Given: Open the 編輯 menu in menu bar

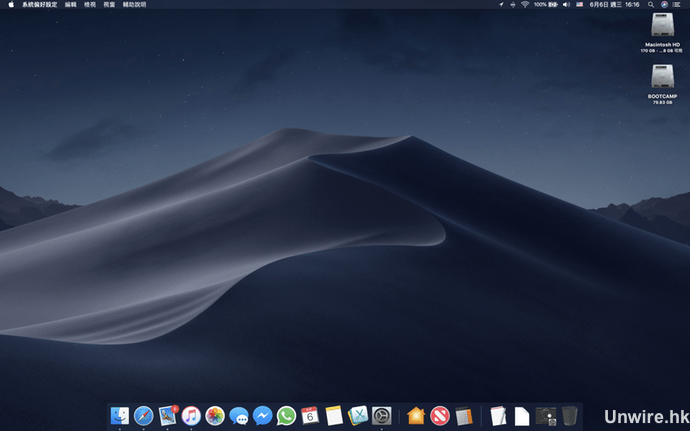Looking at the screenshot, I should [70, 4].
